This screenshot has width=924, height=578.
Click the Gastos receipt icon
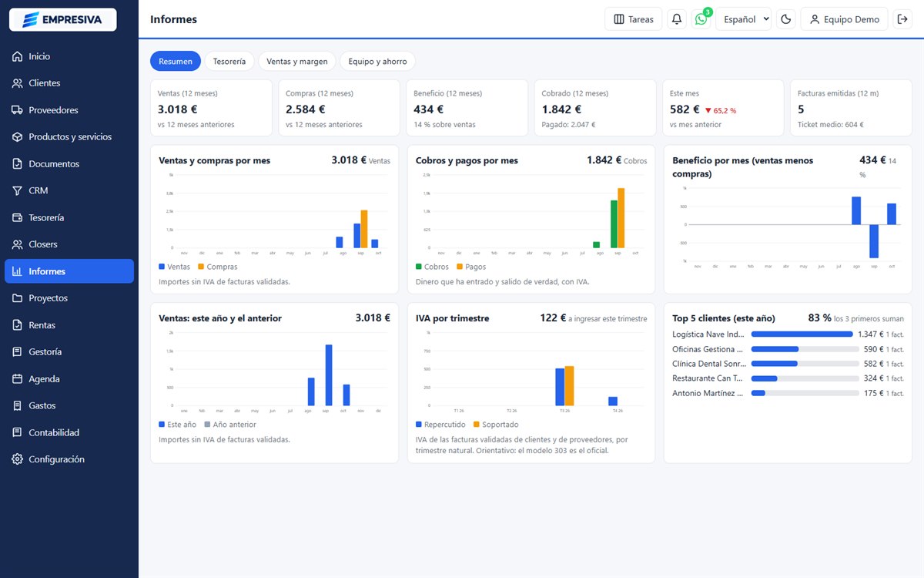(x=17, y=405)
